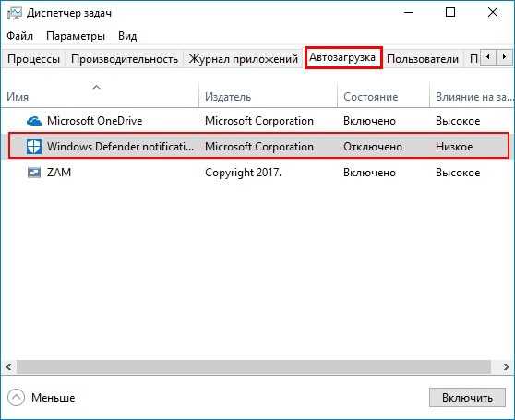Switch to the Процессы tab
The image size is (515, 420).
[33, 59]
